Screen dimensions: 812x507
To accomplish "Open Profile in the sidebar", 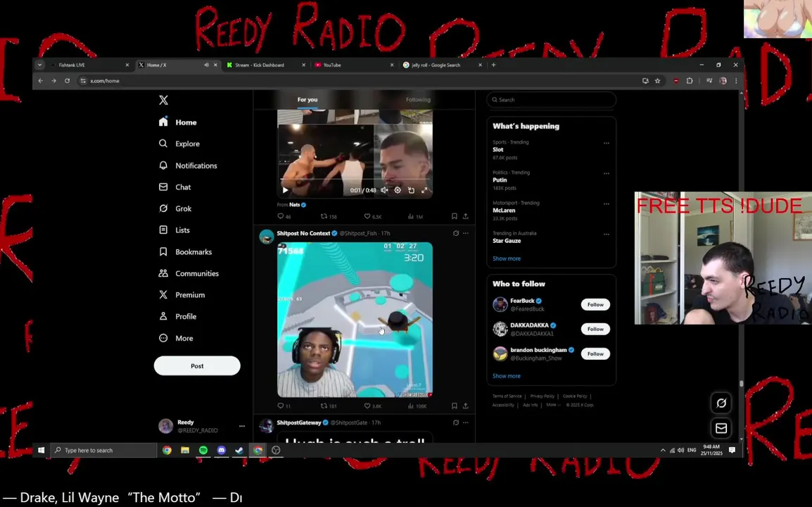I will (x=177, y=316).
